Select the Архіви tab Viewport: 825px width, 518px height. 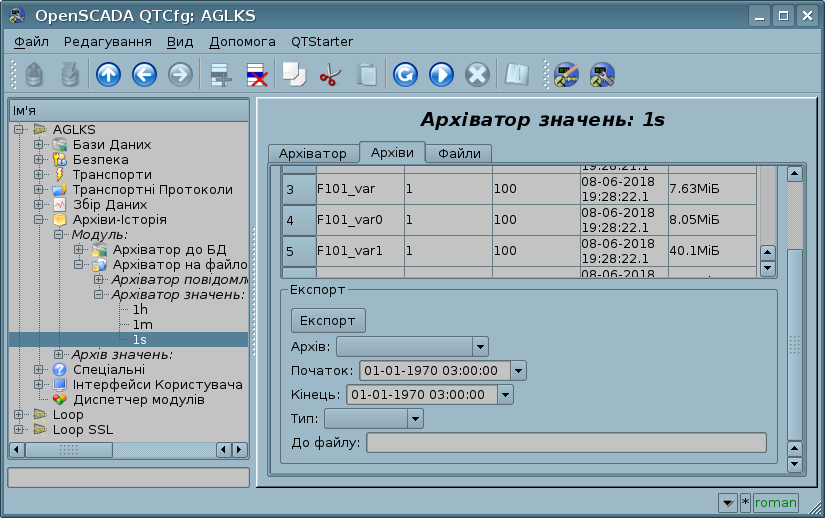pos(392,153)
